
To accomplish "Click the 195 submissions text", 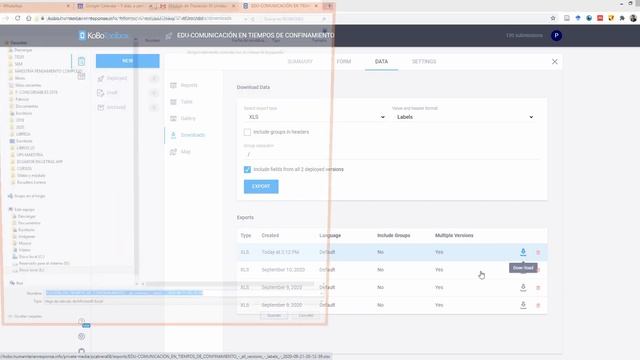I will coord(524,36).
